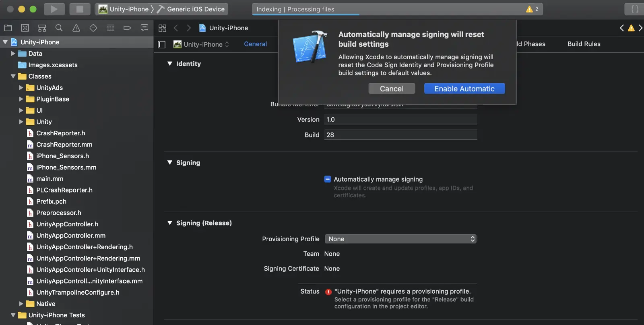
Task: Select UnityAppController.mm file
Action: click(x=71, y=235)
